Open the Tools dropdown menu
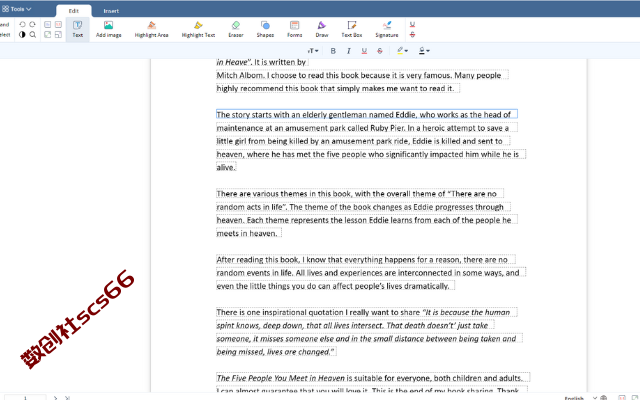640x400 pixels. tap(17, 9)
